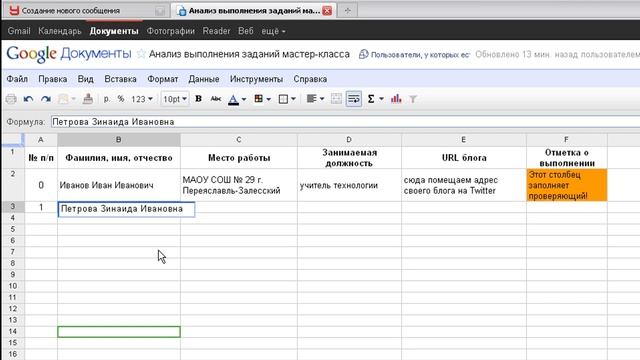Open the alignment dropdown arrow
This screenshot has height=360, width=640.
322,99
